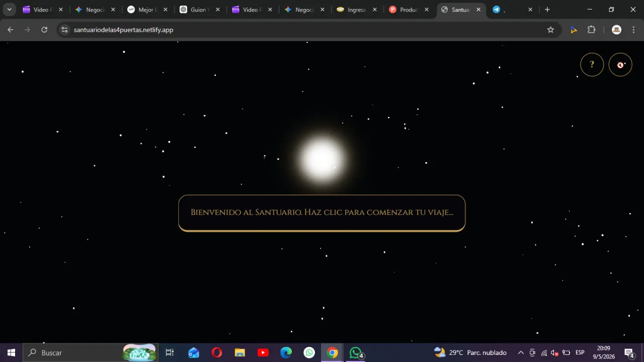The height and width of the screenshot is (362, 644).
Task: Open the Wi-Fi network tray icon
Action: coord(544,352)
